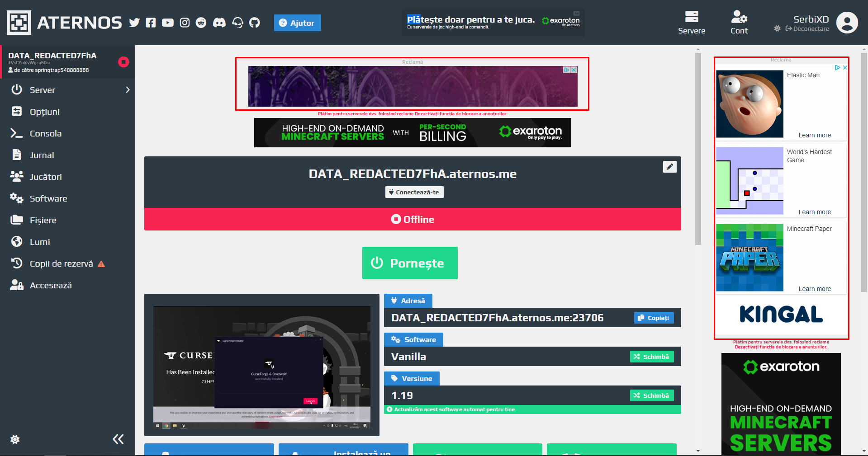Open the Aternos Reddit community
This screenshot has height=456, width=868.
201,23
